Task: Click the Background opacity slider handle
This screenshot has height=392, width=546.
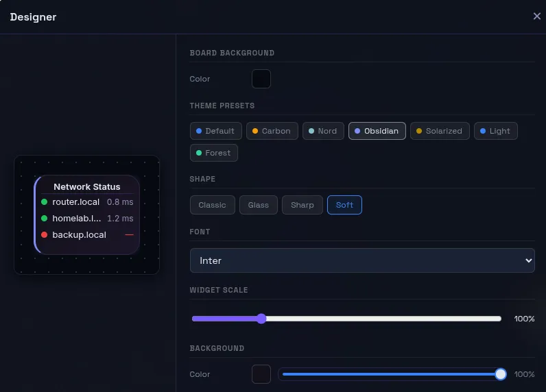Action: (x=500, y=374)
